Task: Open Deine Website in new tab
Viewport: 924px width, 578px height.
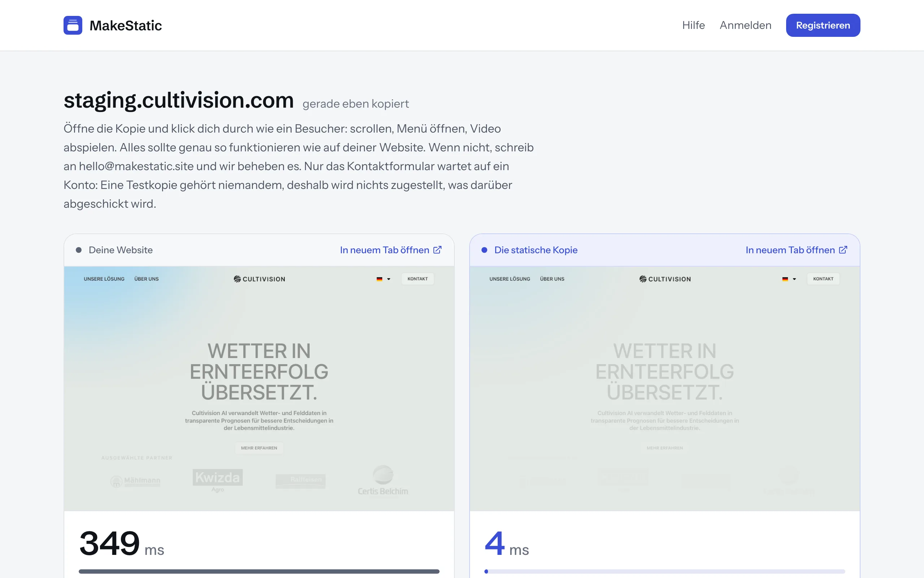Action: (x=391, y=250)
